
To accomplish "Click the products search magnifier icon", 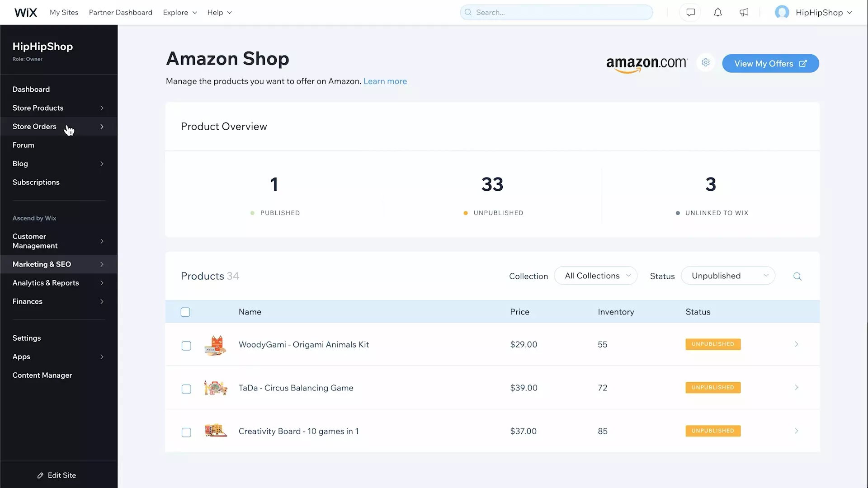I will [x=797, y=276].
